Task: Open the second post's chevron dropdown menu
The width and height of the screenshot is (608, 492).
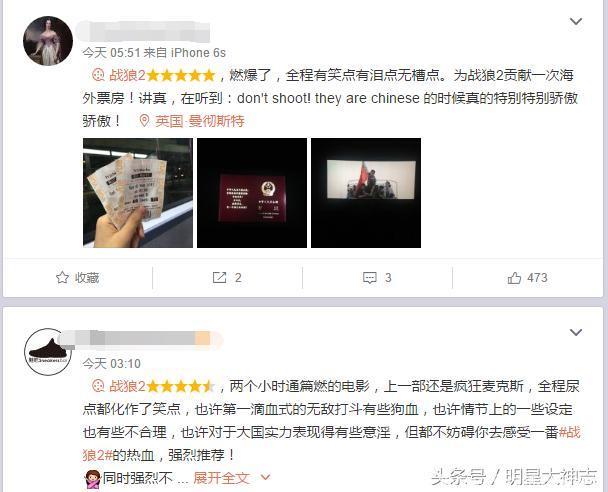Action: [576, 332]
